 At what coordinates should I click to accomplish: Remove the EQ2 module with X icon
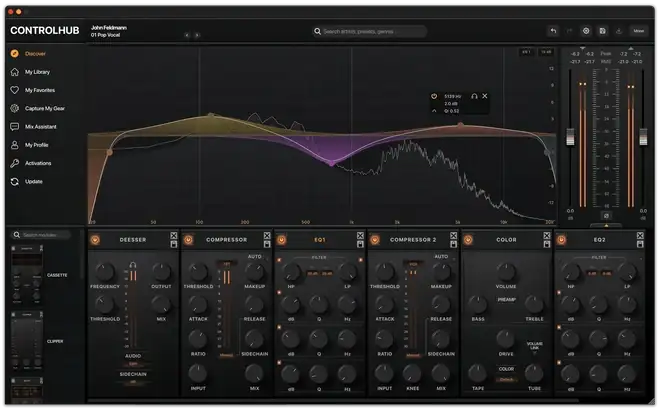pyautogui.click(x=640, y=235)
